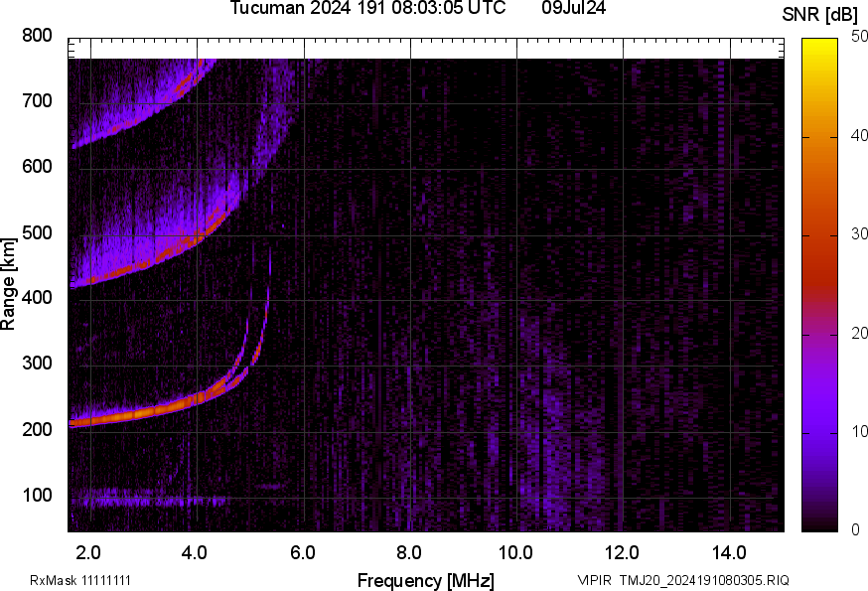Screen dimensions: 868x591
Task: Click the colorbar tick label '40'
Action: click(859, 135)
